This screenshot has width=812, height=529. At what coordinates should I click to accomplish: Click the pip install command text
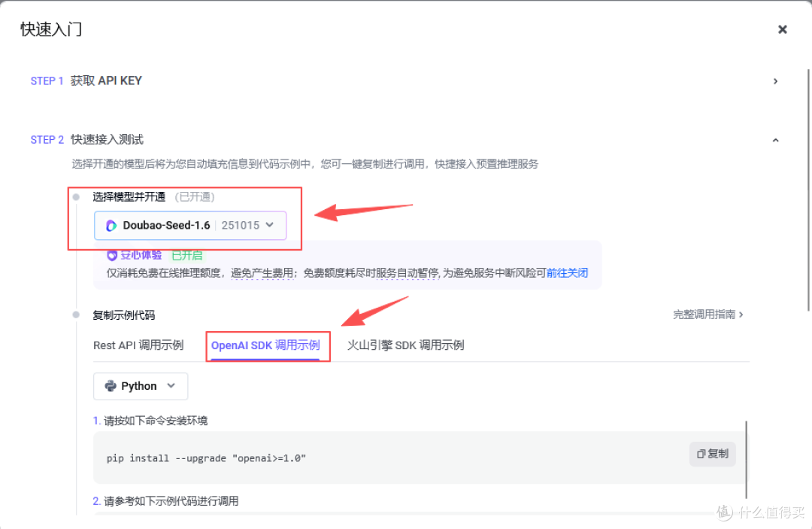click(206, 458)
